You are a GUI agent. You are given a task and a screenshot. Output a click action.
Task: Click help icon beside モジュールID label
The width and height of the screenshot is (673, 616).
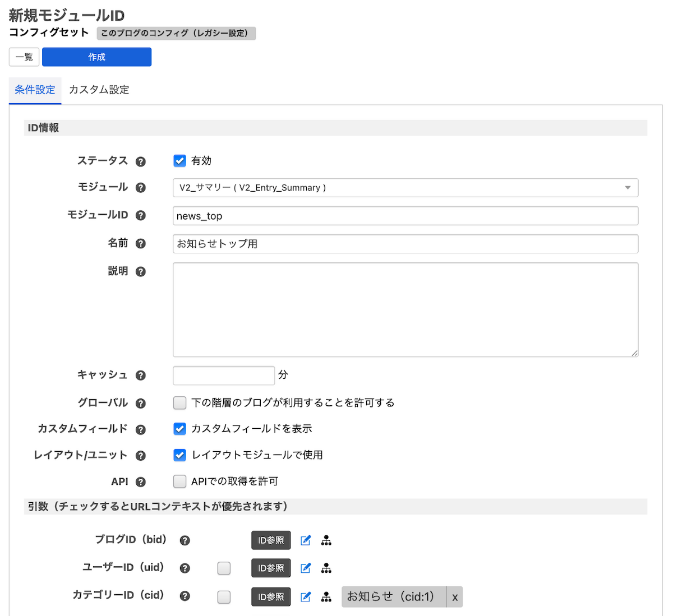[x=141, y=215]
